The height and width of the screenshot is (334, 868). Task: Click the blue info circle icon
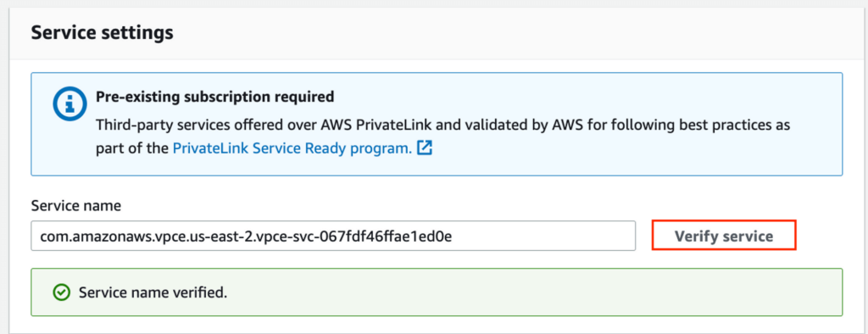coord(70,104)
